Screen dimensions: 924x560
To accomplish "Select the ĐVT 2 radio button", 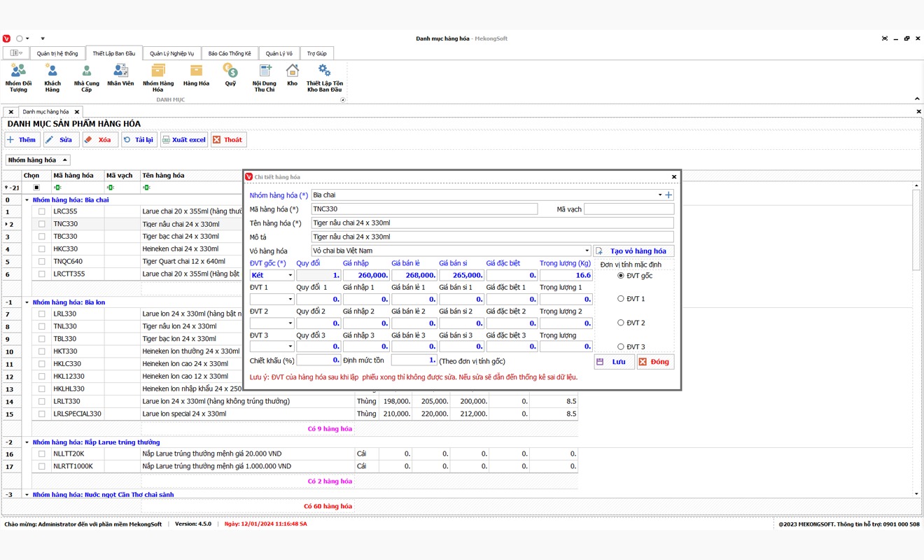I will 621,323.
